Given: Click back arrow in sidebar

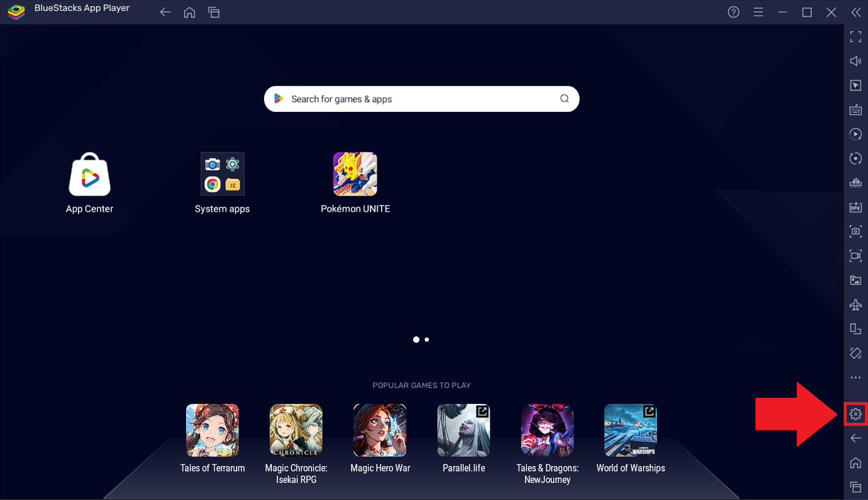Looking at the screenshot, I should click(x=855, y=438).
